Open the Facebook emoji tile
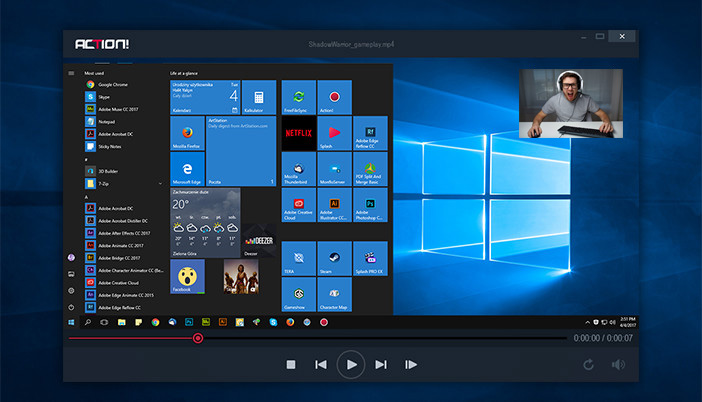Image resolution: width=702 pixels, height=402 pixels. [x=187, y=276]
